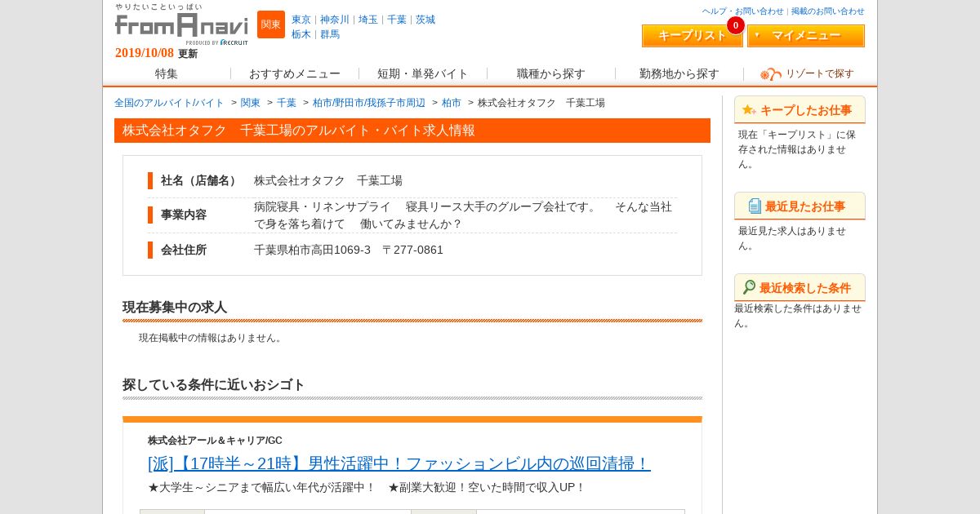Go to 柏市/野田市/我孫子市周辺 breadcrumb
The image size is (980, 514).
[369, 103]
